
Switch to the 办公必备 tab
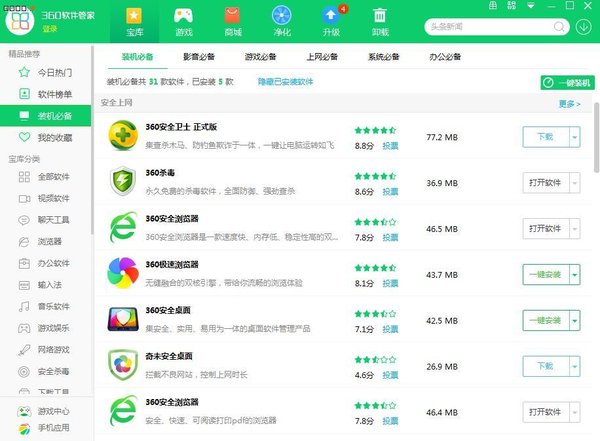pyautogui.click(x=445, y=57)
